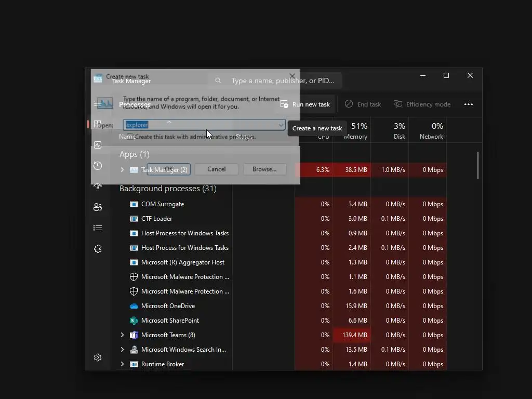
Task: Open the Performance page from the sidebar
Action: pyautogui.click(x=98, y=145)
